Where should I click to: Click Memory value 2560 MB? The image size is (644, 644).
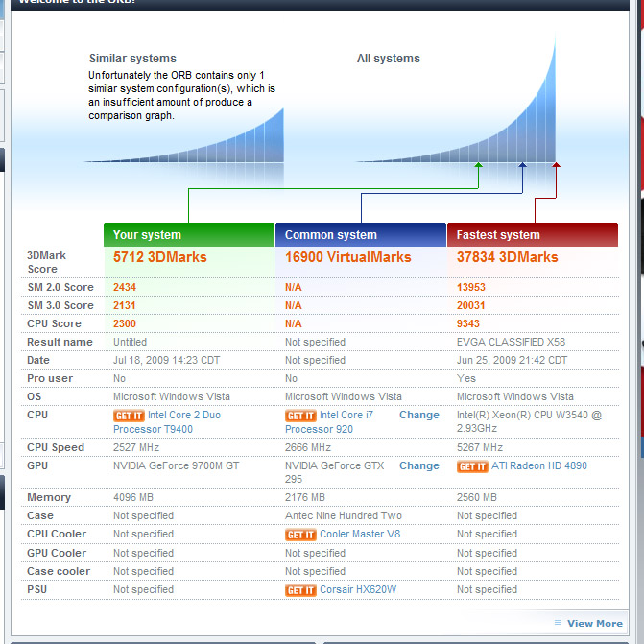click(x=476, y=497)
